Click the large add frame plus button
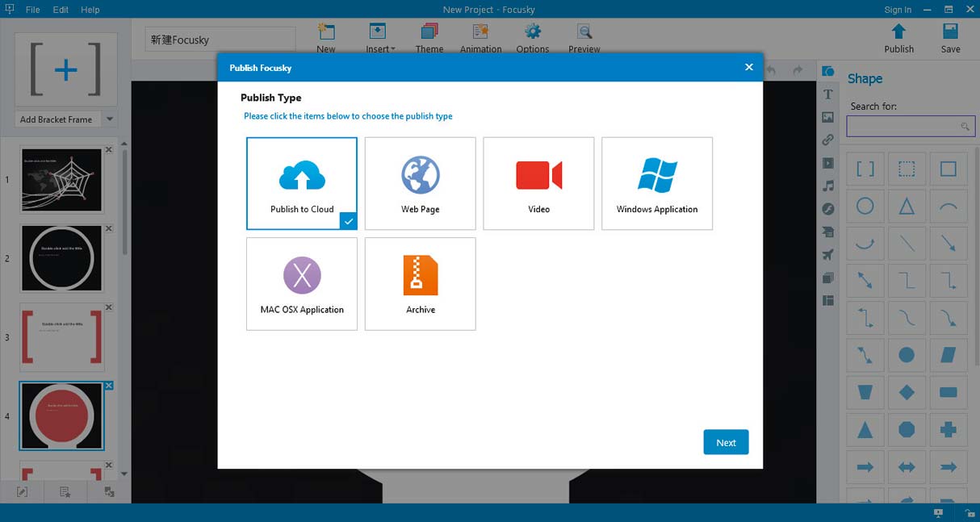980x522 pixels. (65, 70)
